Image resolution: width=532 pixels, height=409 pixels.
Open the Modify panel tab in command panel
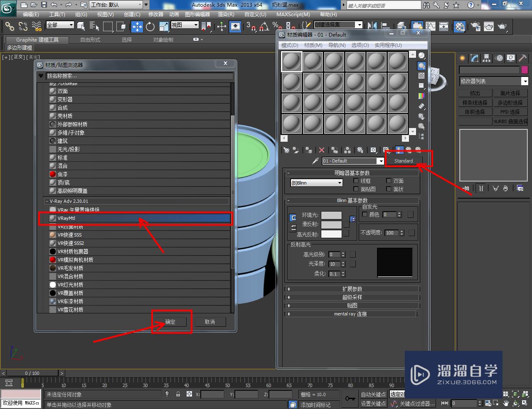pyautogui.click(x=474, y=58)
